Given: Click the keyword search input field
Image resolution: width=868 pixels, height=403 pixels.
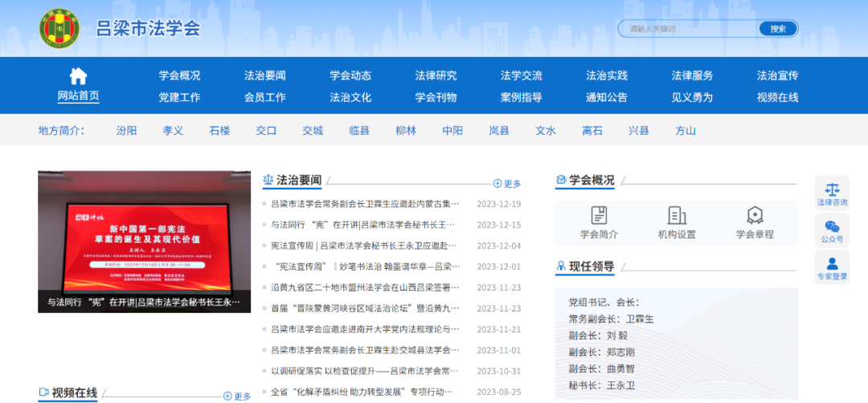Looking at the screenshot, I should pos(691,29).
